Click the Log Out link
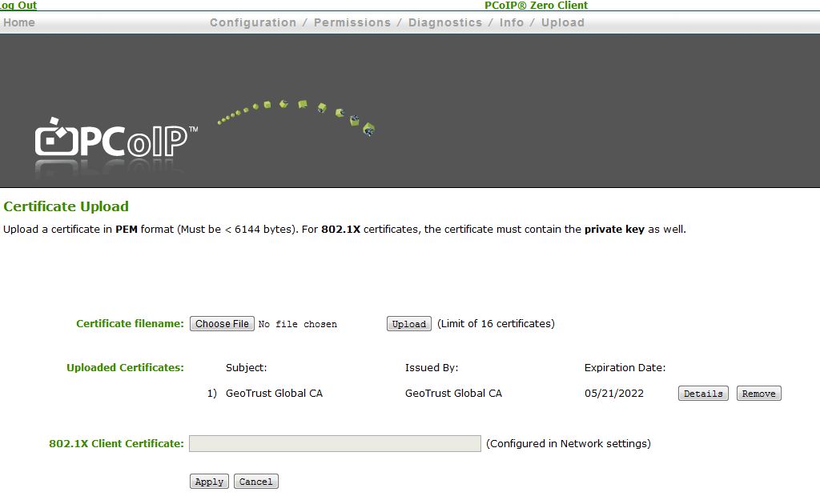This screenshot has width=820, height=504. coord(18,5)
